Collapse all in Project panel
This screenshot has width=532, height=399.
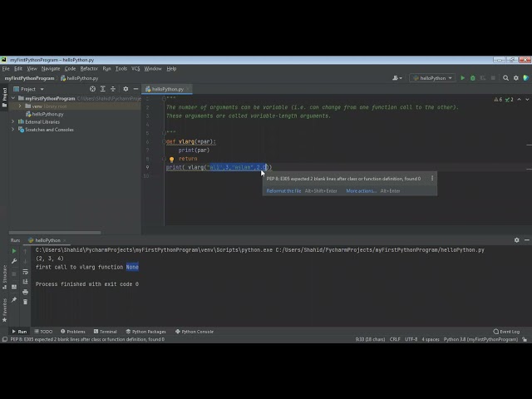coord(113,89)
